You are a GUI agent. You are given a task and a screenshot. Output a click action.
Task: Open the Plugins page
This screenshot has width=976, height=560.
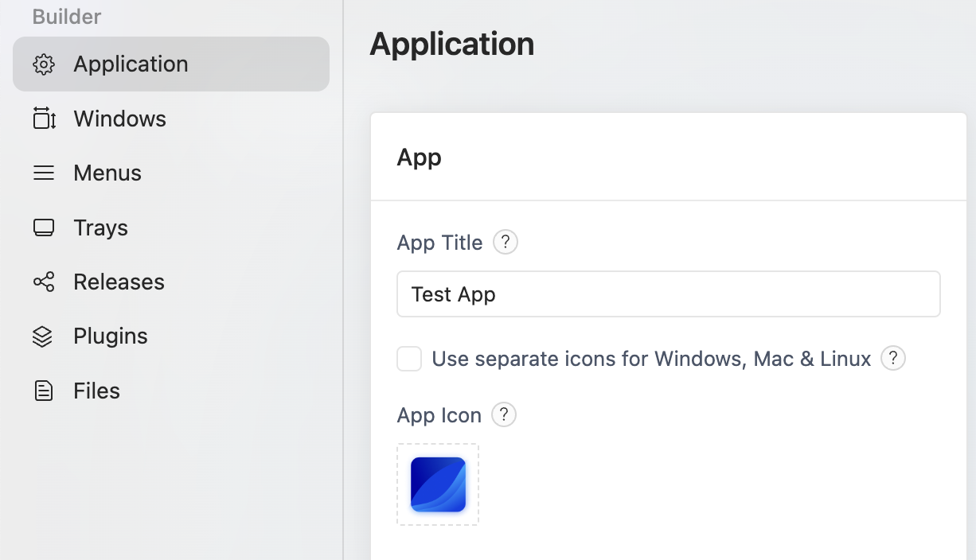111,336
